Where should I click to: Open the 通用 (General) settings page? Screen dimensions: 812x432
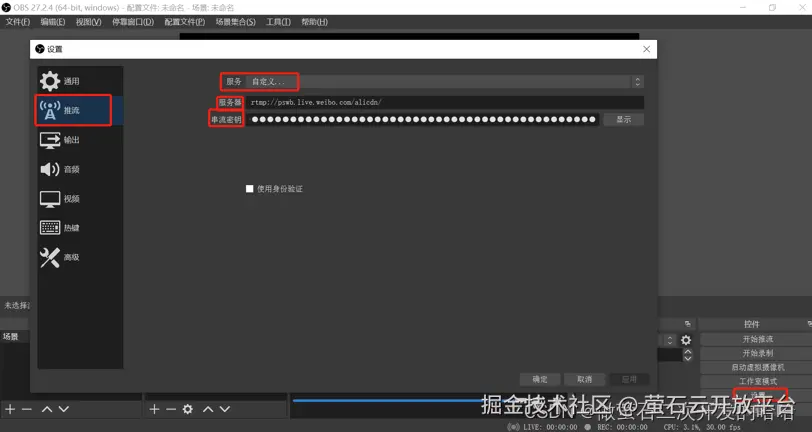80,81
